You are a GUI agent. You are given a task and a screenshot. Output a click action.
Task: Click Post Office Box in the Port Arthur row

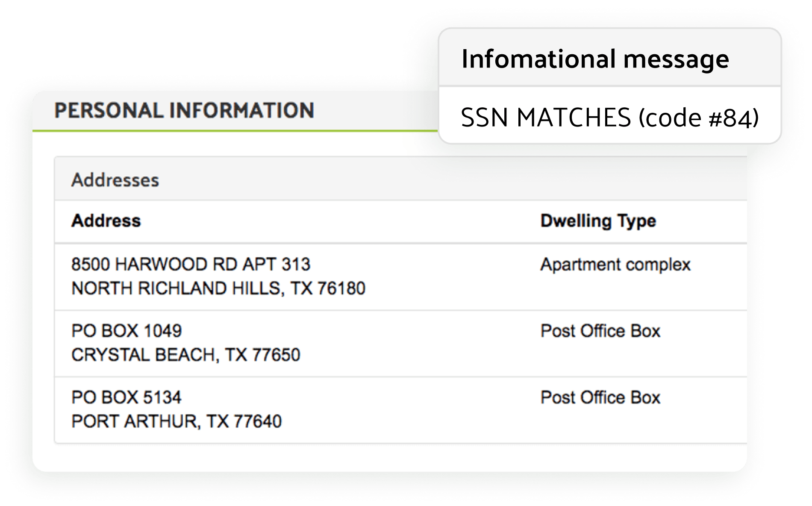pyautogui.click(x=600, y=397)
